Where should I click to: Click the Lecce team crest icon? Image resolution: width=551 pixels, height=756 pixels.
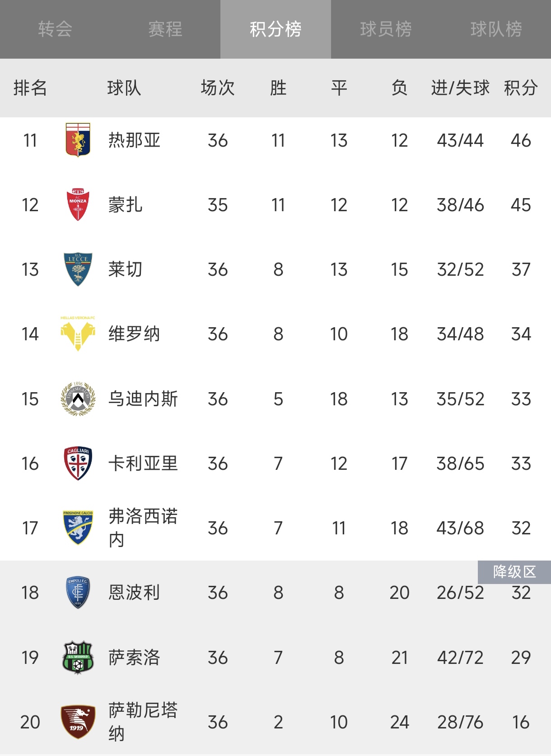(78, 269)
